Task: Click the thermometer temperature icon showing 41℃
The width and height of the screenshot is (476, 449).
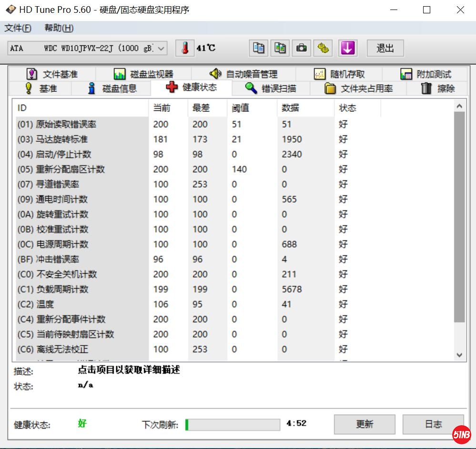Action: 184,48
